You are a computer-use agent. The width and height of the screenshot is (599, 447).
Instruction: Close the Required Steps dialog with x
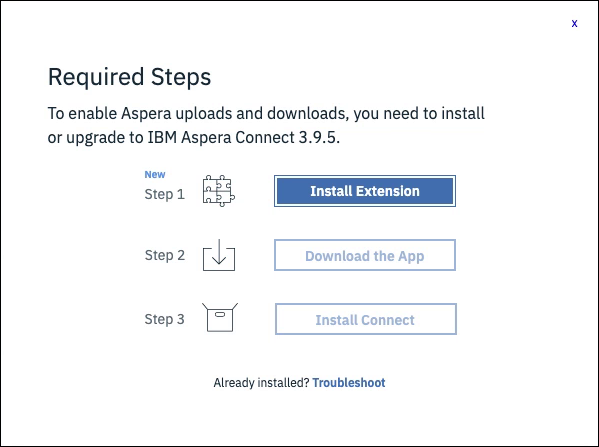(x=574, y=24)
